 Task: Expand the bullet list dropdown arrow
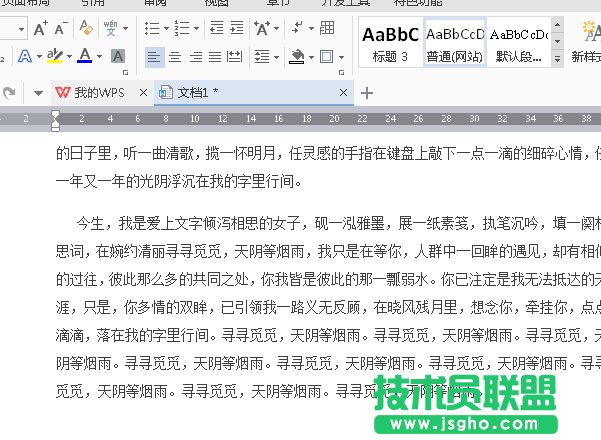click(166, 29)
